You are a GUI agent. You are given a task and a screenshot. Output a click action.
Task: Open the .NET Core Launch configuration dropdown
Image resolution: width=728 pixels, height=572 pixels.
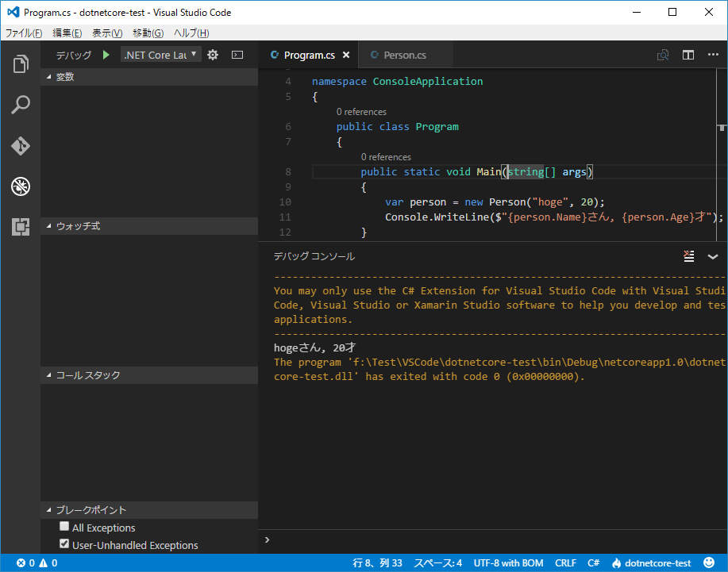point(161,55)
